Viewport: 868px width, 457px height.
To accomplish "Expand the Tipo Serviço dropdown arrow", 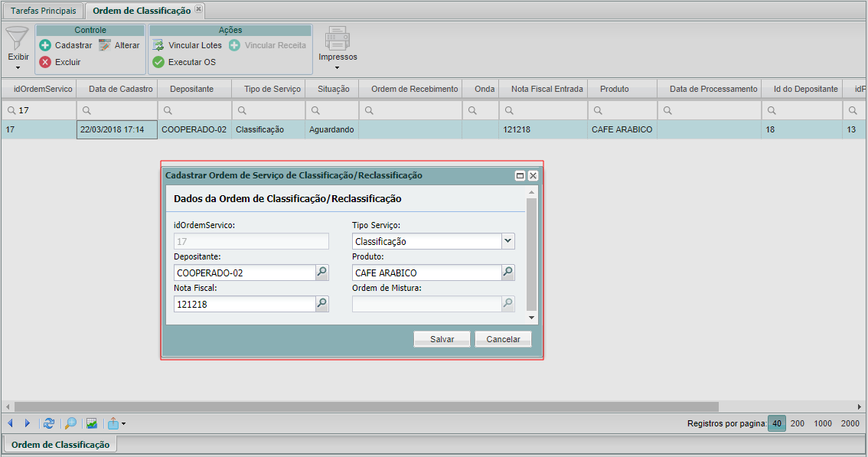I will (x=508, y=241).
